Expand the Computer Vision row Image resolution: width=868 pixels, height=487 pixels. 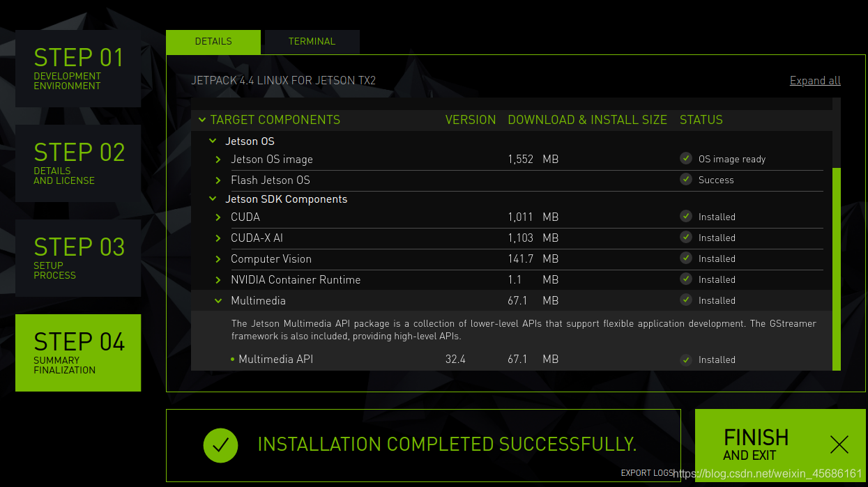tap(218, 259)
